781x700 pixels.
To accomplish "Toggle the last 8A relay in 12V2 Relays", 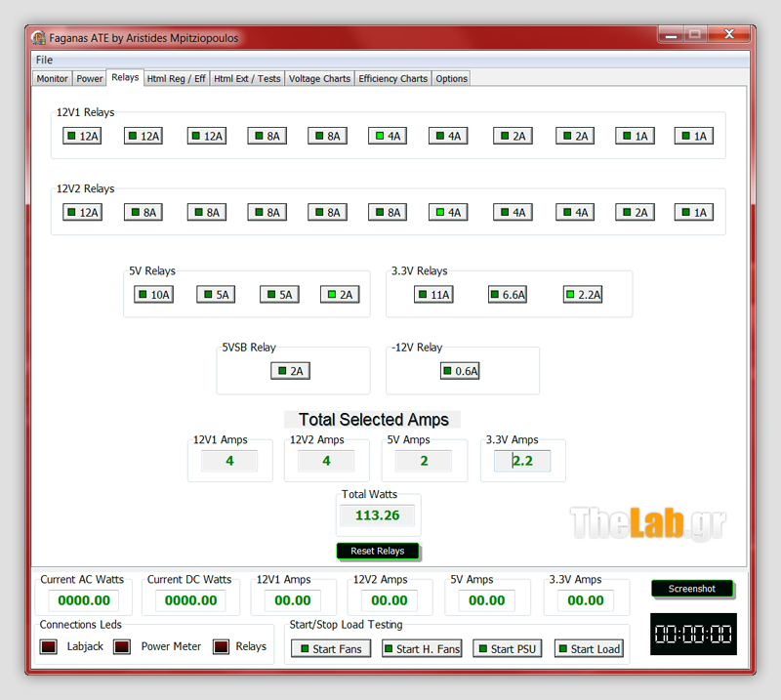I will click(388, 212).
